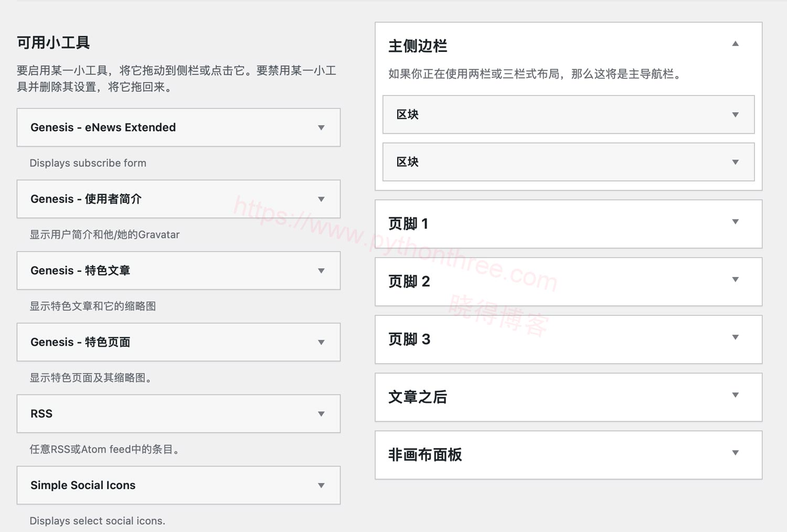Select the Genesis - 使用者简介 widget title
Screen dimensions: 787x532
click(x=86, y=199)
